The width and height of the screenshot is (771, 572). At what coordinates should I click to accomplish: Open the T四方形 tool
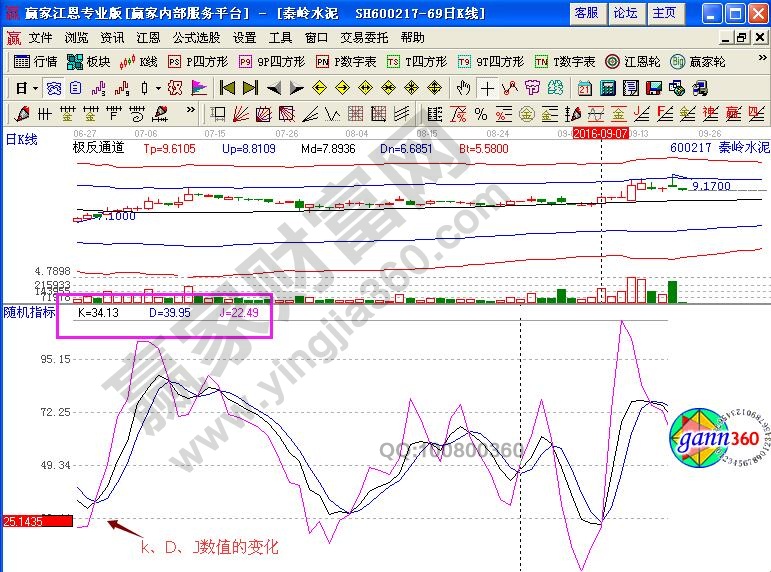417,61
